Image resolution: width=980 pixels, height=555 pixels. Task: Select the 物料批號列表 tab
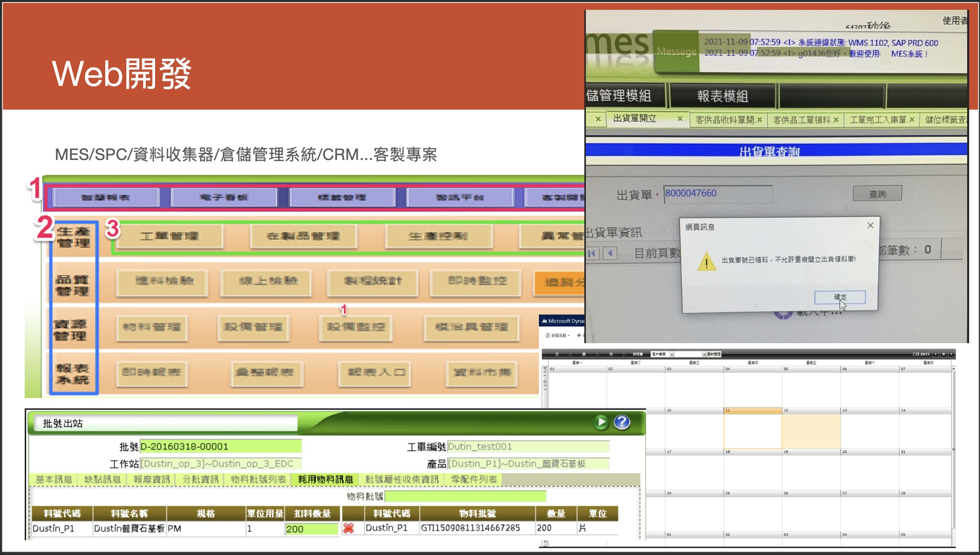[258, 479]
